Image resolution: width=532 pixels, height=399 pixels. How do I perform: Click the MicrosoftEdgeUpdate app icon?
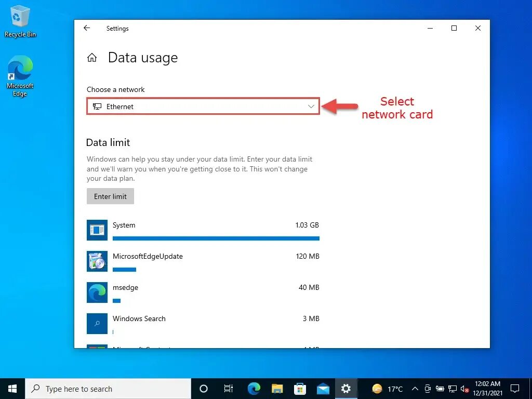[97, 261]
